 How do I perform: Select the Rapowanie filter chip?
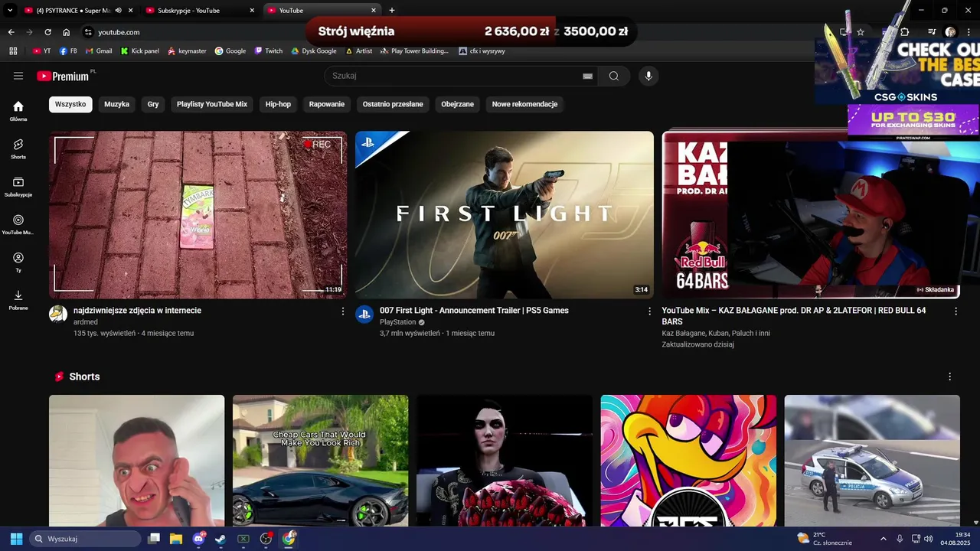pos(327,104)
